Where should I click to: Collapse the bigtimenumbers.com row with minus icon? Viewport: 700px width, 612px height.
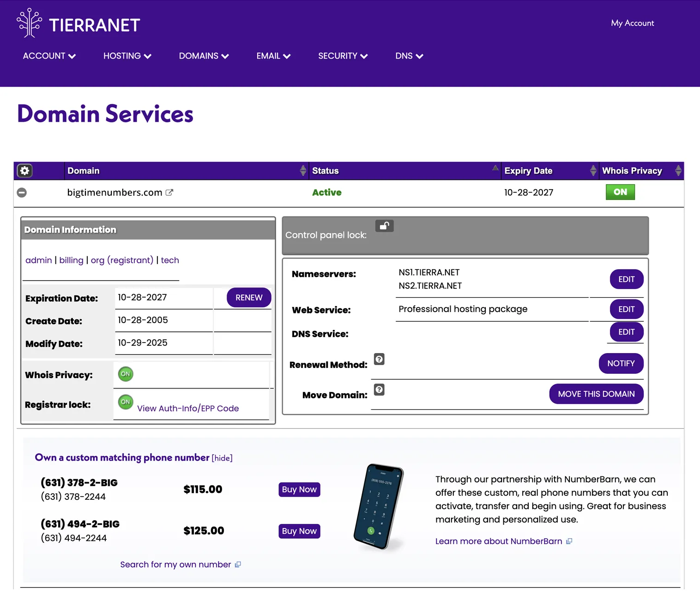pyautogui.click(x=22, y=192)
